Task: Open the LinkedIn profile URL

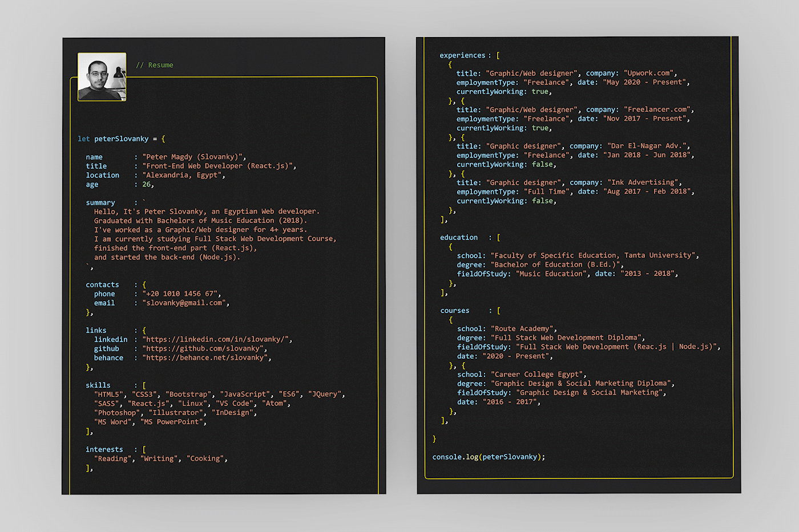Action: pos(216,339)
